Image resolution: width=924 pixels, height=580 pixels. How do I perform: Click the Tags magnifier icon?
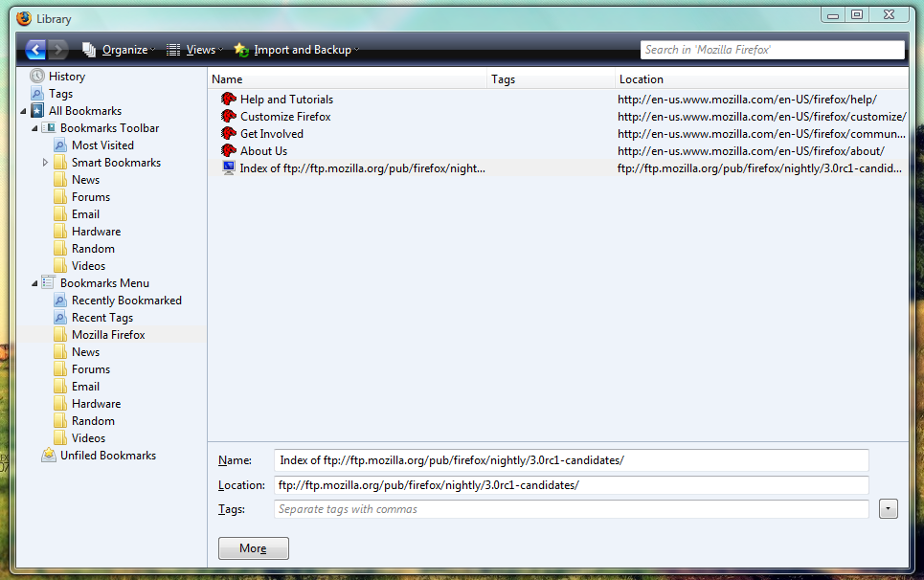(37, 94)
